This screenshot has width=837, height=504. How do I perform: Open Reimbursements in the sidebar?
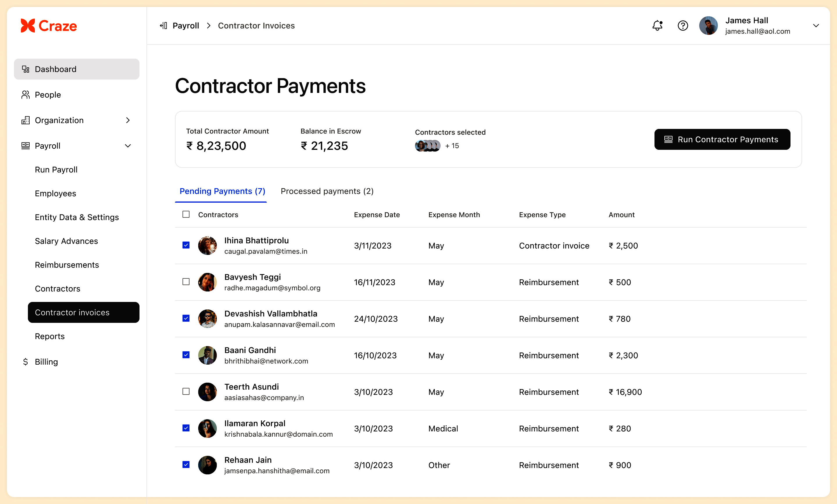(x=67, y=265)
